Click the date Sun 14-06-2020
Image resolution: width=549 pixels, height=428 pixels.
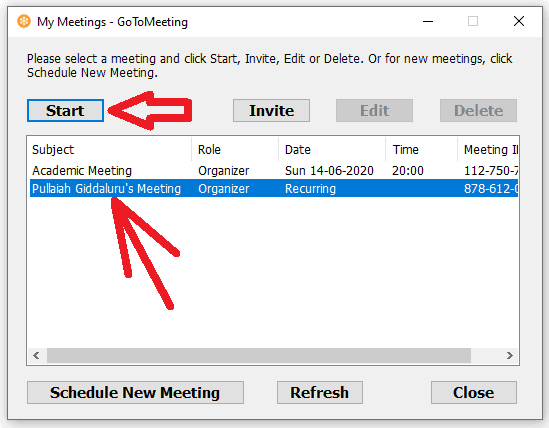329,171
